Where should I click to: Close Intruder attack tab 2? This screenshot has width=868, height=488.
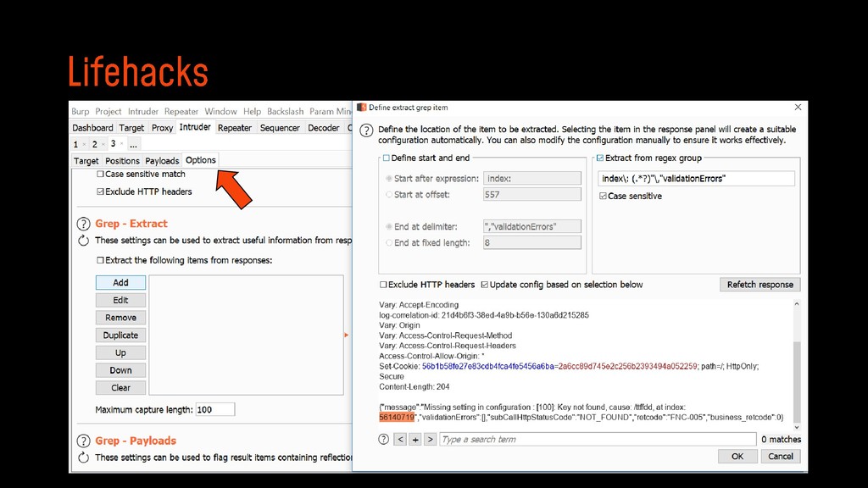(x=103, y=144)
